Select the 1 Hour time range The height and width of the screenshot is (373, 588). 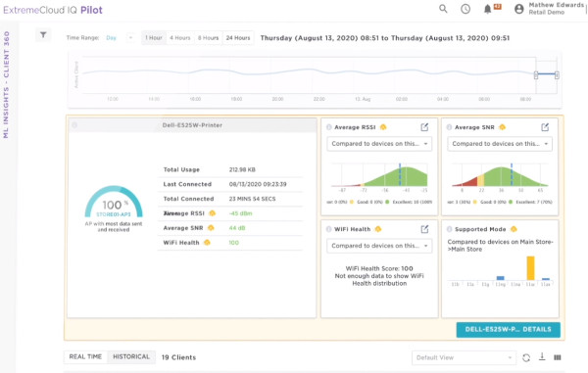[x=154, y=38]
